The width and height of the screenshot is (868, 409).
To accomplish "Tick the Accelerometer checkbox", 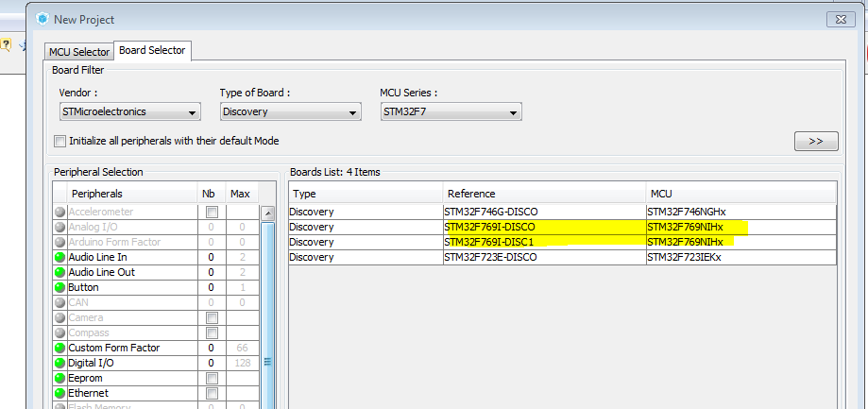I will point(212,212).
